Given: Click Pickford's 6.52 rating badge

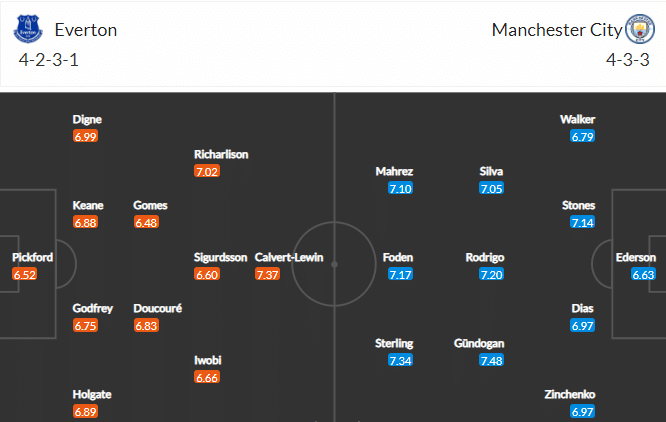Looking at the screenshot, I should (25, 275).
